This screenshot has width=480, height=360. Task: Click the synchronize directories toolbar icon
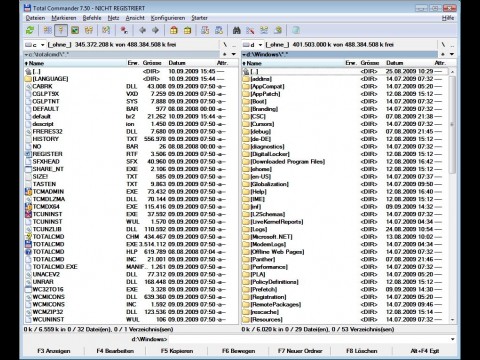[264, 31]
